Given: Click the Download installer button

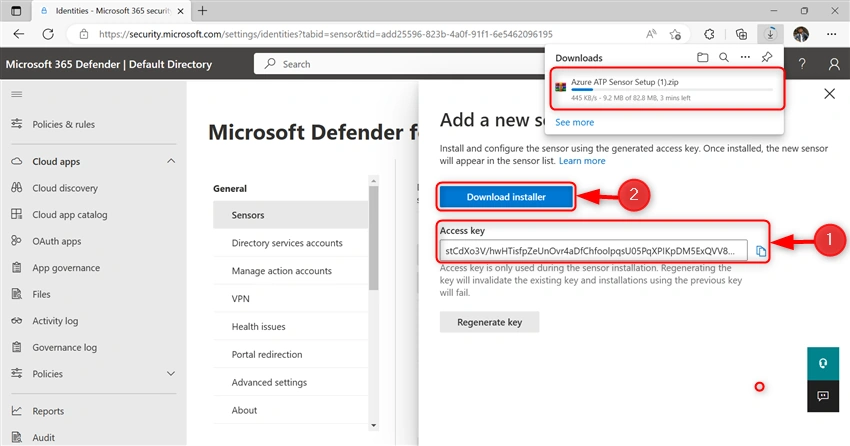Looking at the screenshot, I should coord(506,197).
